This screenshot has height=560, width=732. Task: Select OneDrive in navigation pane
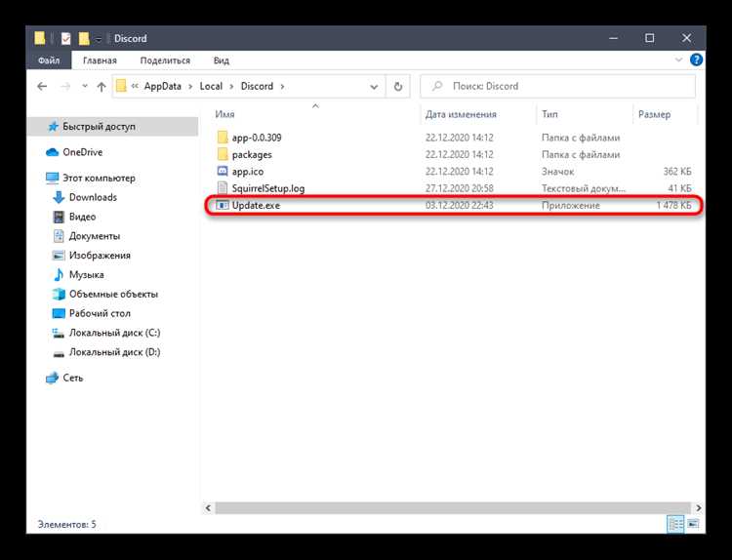coord(83,152)
